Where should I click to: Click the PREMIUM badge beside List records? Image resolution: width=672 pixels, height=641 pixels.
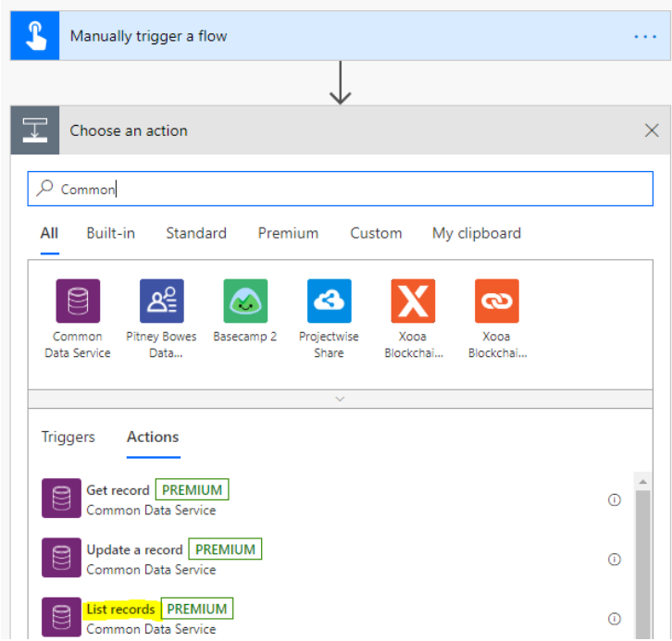click(197, 609)
